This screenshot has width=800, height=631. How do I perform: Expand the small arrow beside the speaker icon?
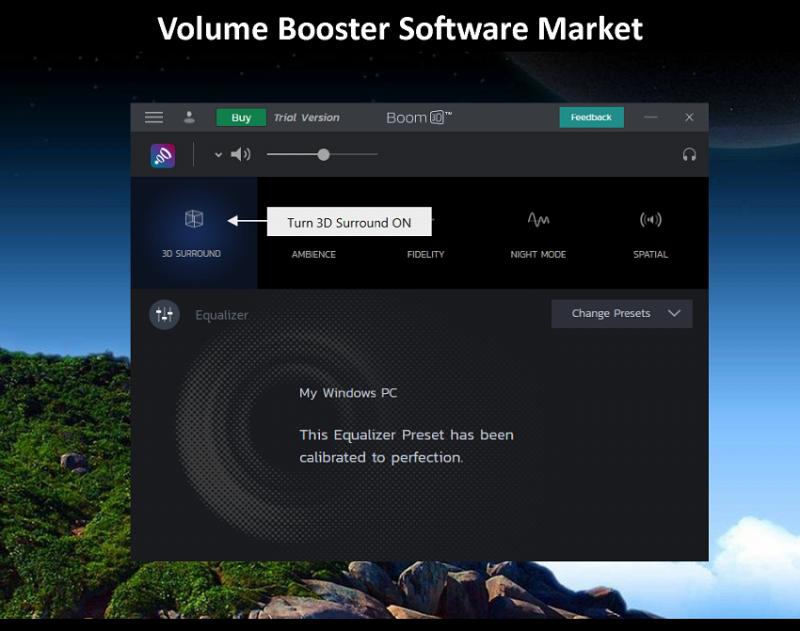coord(218,155)
